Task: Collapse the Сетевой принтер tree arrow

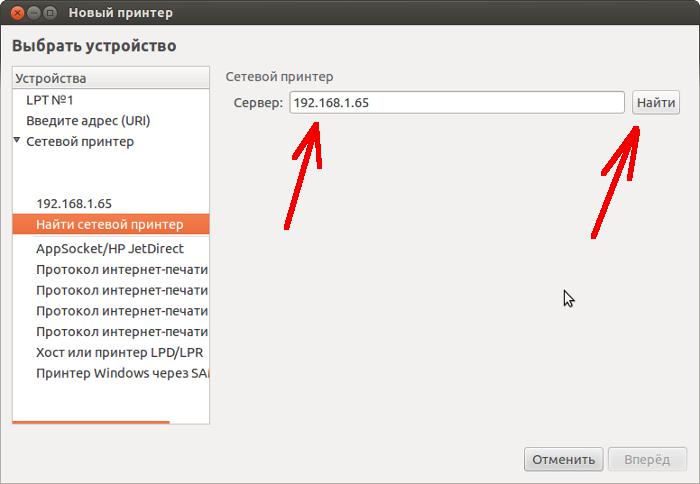Action: 17,141
